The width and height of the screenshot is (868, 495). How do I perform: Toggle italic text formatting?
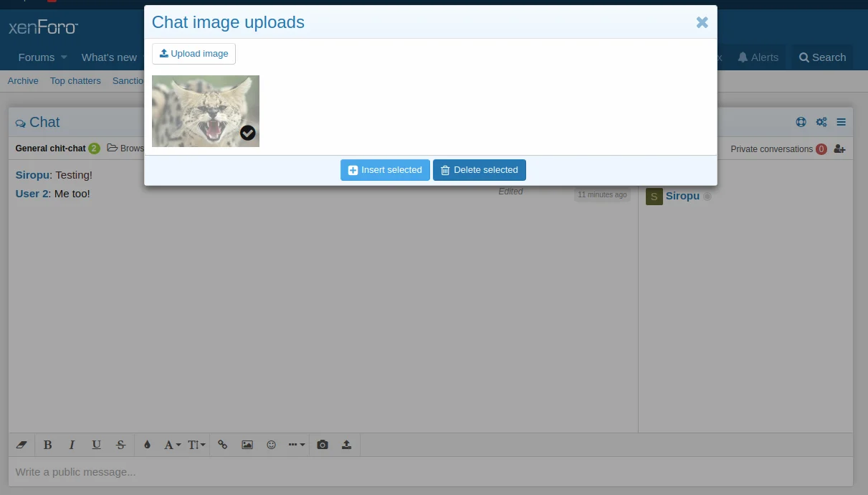pos(72,445)
